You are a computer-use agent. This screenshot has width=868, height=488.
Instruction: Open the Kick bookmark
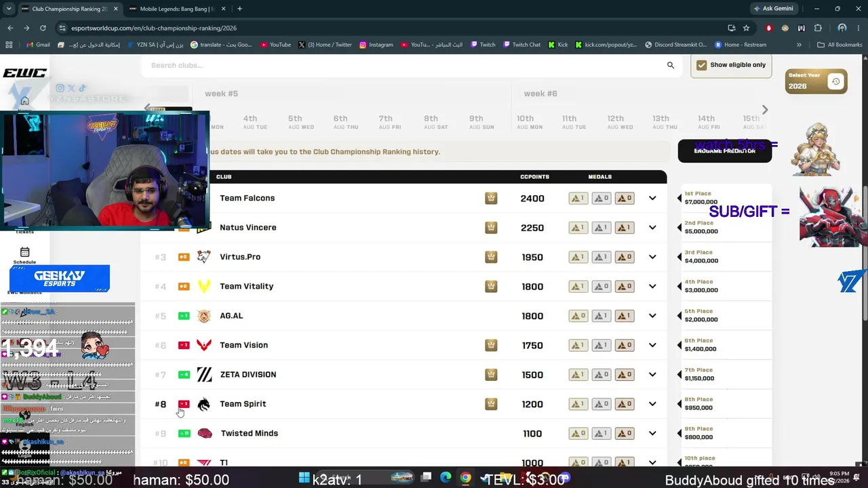coord(558,45)
